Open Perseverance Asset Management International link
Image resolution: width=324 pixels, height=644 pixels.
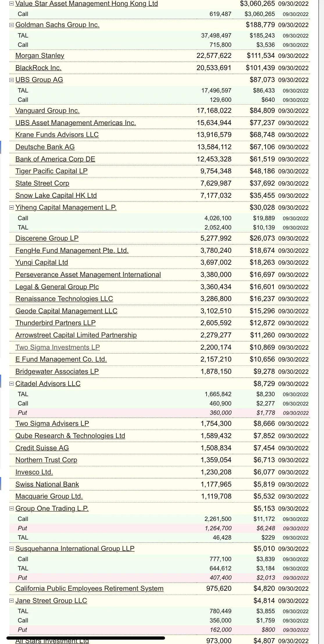click(x=88, y=275)
